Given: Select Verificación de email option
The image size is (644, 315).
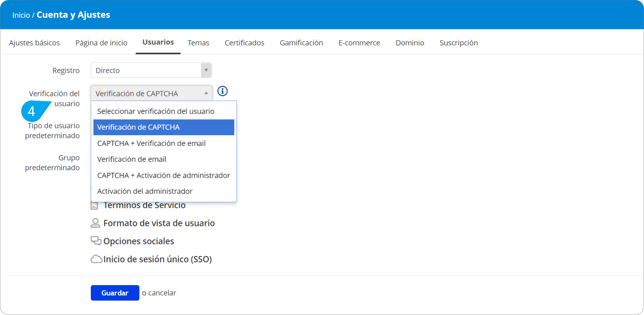Looking at the screenshot, I should pos(131,159).
